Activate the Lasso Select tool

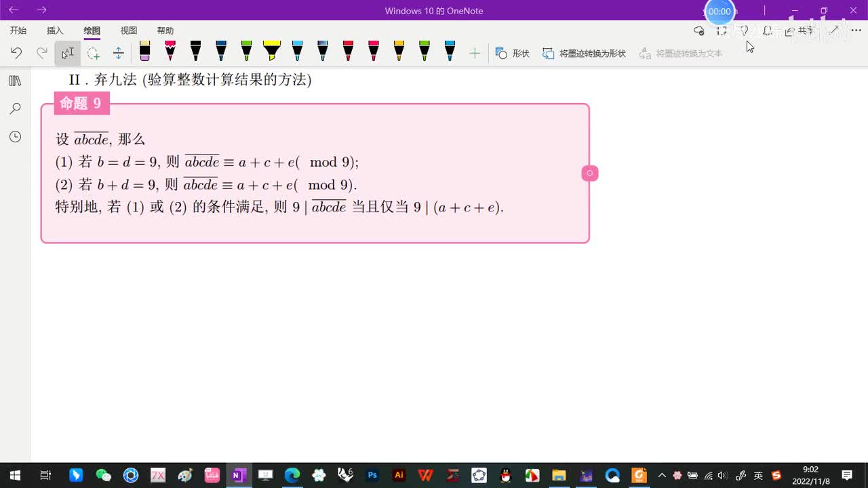coord(93,53)
